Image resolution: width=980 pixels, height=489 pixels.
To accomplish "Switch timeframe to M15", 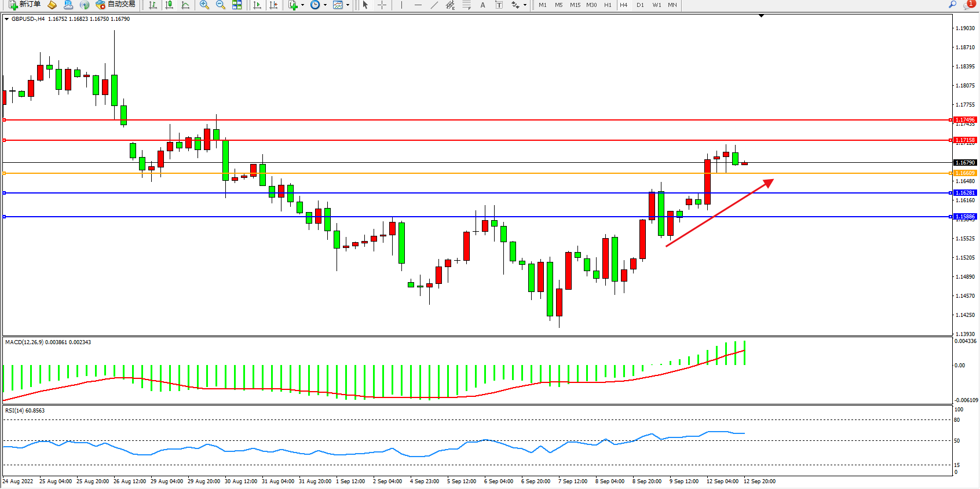I will coord(575,5).
